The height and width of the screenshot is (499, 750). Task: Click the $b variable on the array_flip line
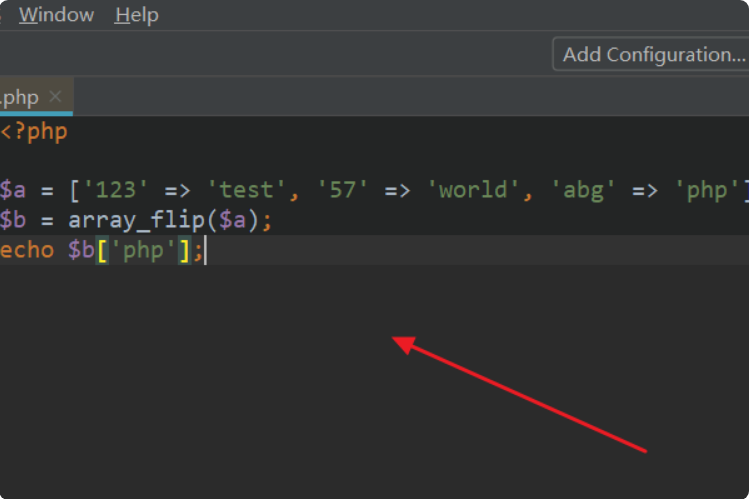click(x=13, y=220)
